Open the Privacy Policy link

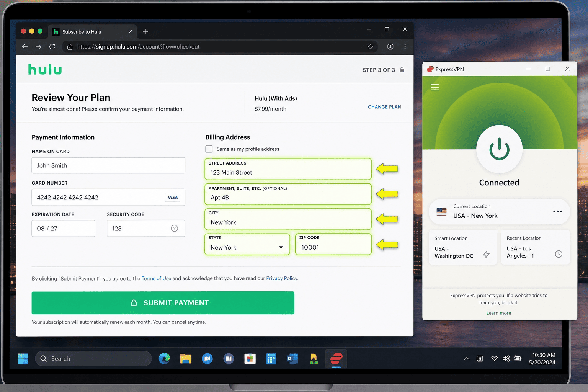(x=282, y=278)
